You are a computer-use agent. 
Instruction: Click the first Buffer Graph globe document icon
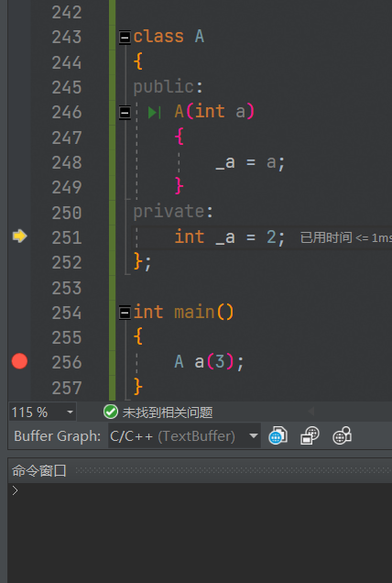(x=278, y=435)
